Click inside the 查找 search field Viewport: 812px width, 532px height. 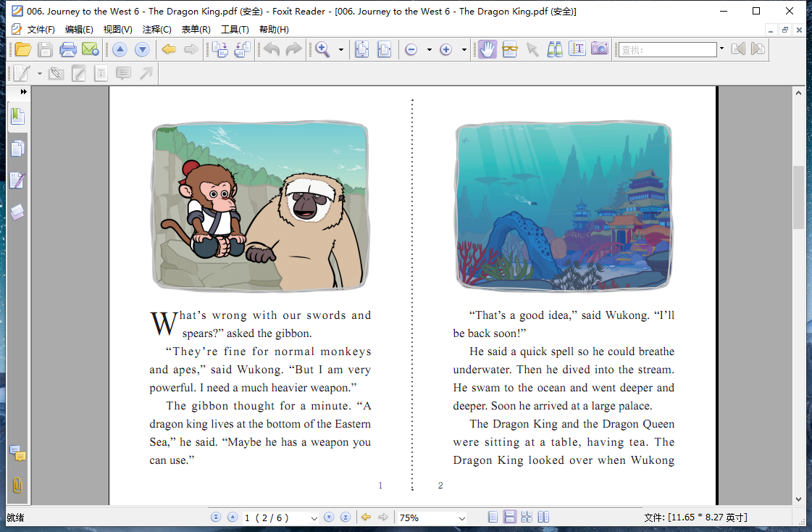tap(666, 49)
